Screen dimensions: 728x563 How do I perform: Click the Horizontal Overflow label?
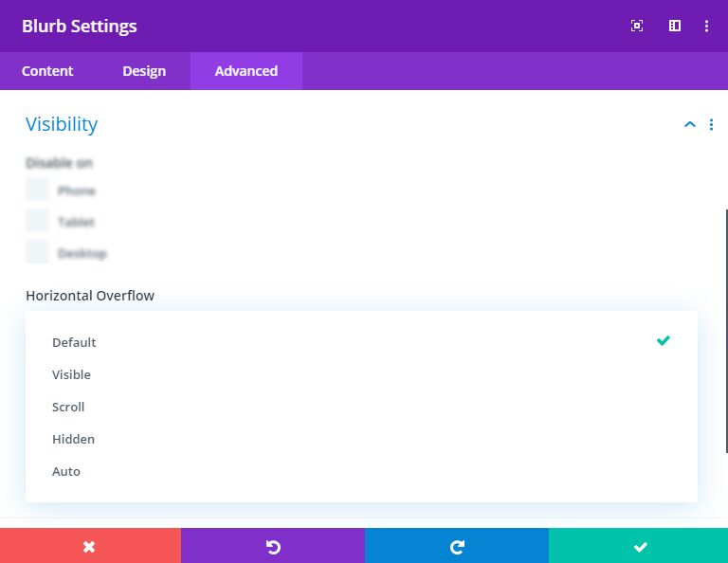[90, 296]
